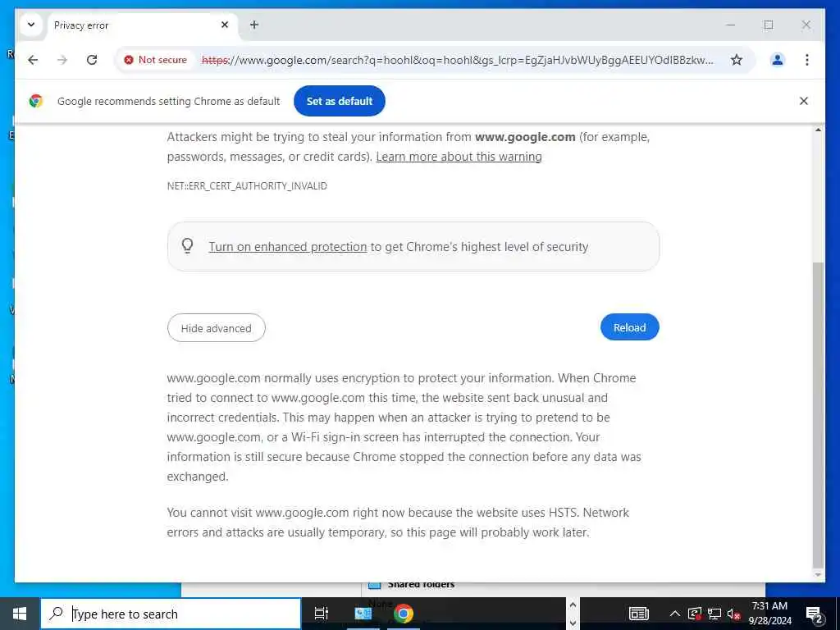The height and width of the screenshot is (630, 840).
Task: Open the taskbar app beside Task View
Action: (x=363, y=614)
